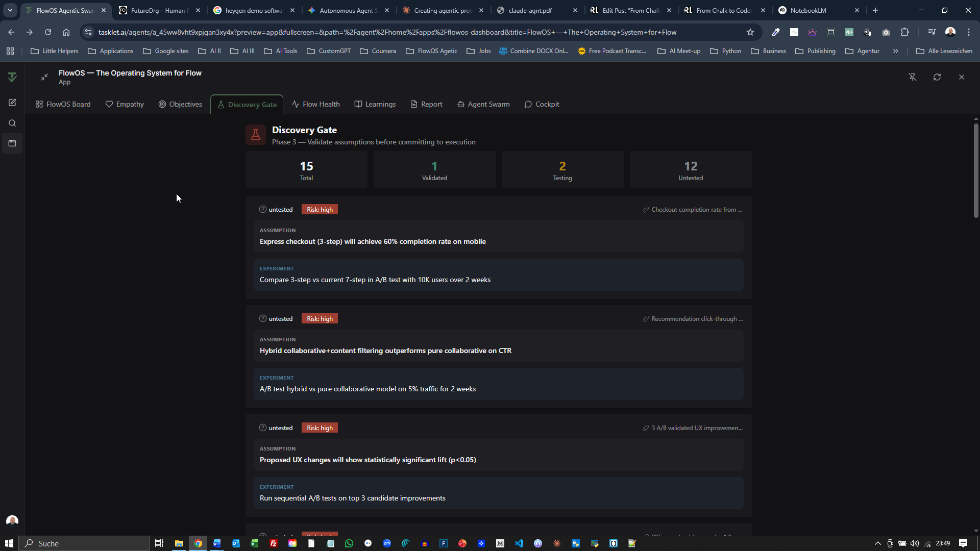Open the Agent Swarm tab

483,104
